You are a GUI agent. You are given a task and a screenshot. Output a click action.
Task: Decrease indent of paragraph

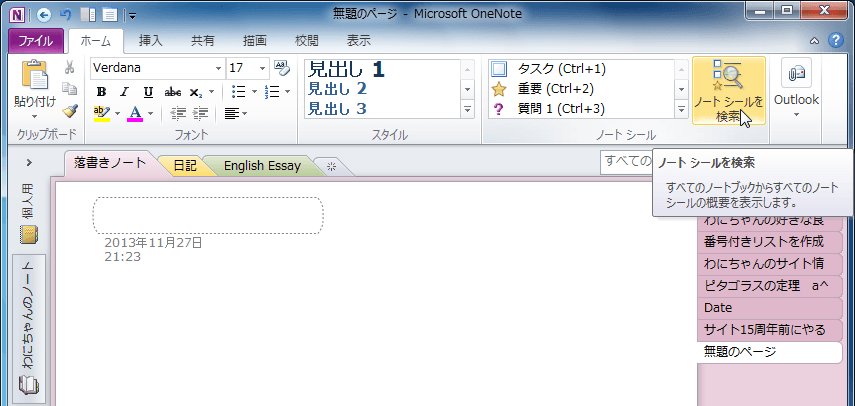click(178, 113)
